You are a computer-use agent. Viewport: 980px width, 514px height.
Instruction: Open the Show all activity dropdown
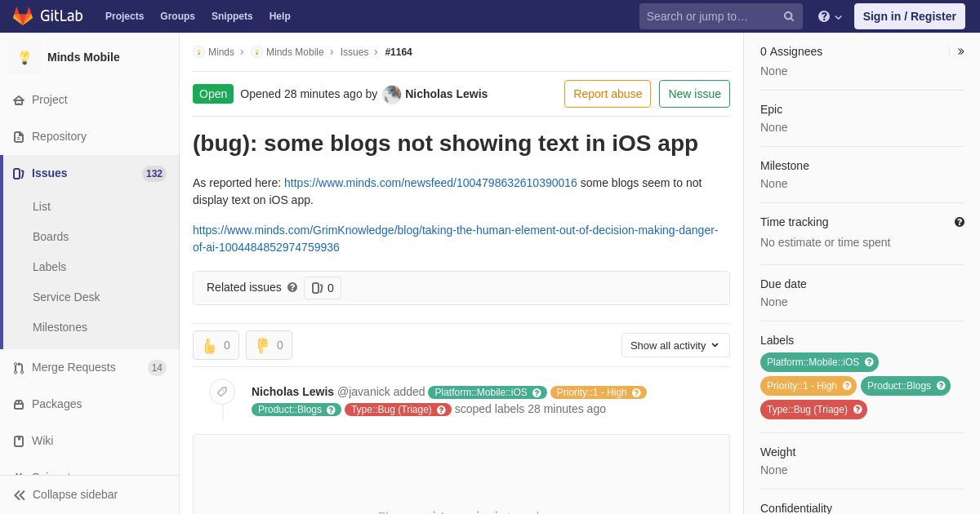pyautogui.click(x=675, y=345)
